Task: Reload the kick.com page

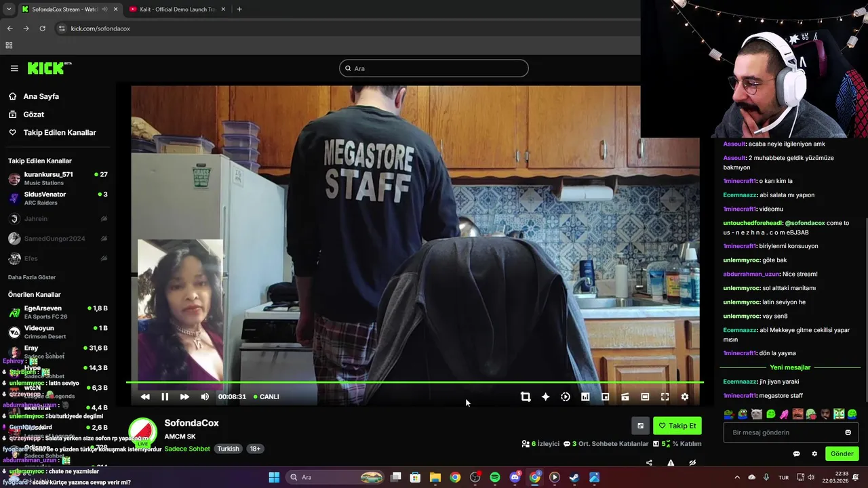Action: 43,28
